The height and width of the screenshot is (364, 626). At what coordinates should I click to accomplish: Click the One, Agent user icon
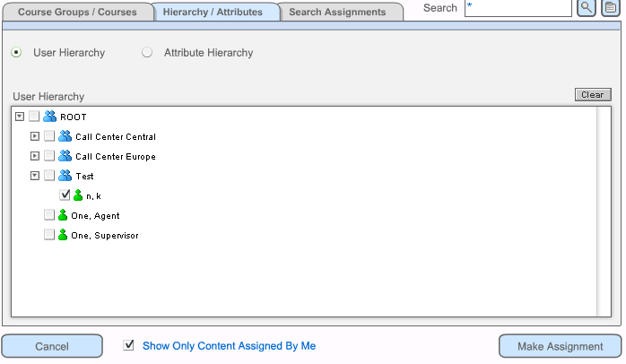point(63,215)
